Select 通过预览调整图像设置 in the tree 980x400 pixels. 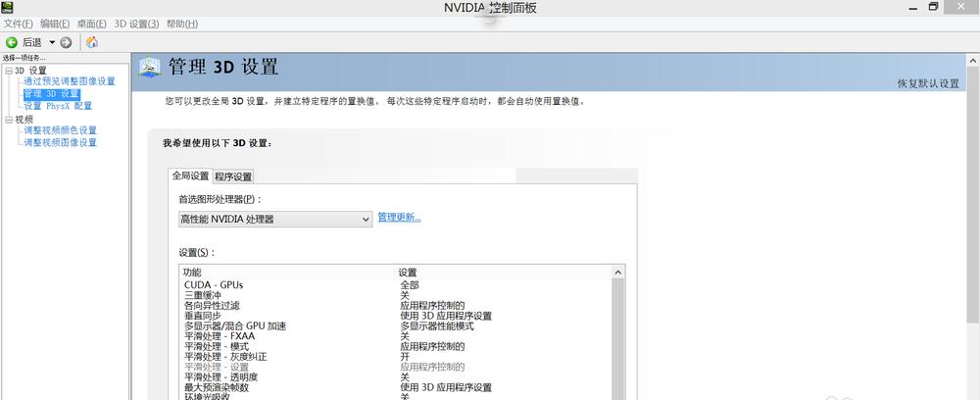70,81
